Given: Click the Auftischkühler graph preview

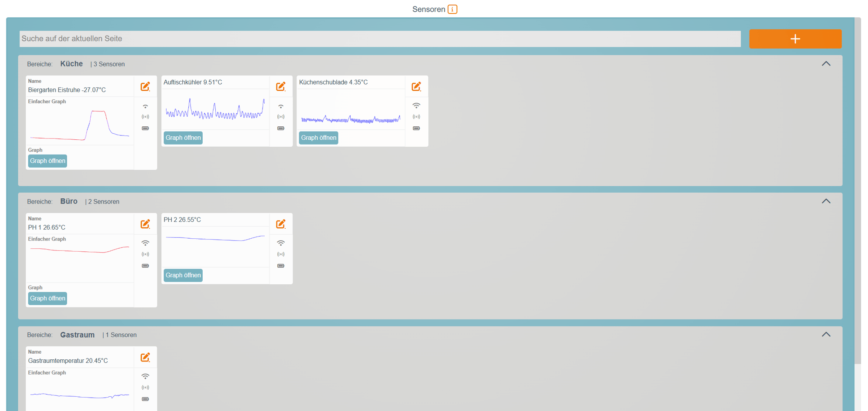Looking at the screenshot, I should [215, 109].
